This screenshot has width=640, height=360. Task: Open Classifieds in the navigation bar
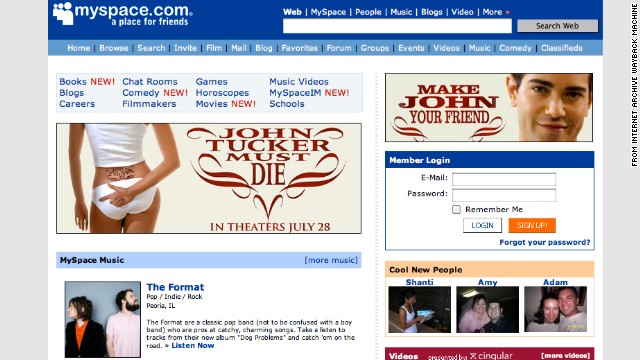click(562, 48)
